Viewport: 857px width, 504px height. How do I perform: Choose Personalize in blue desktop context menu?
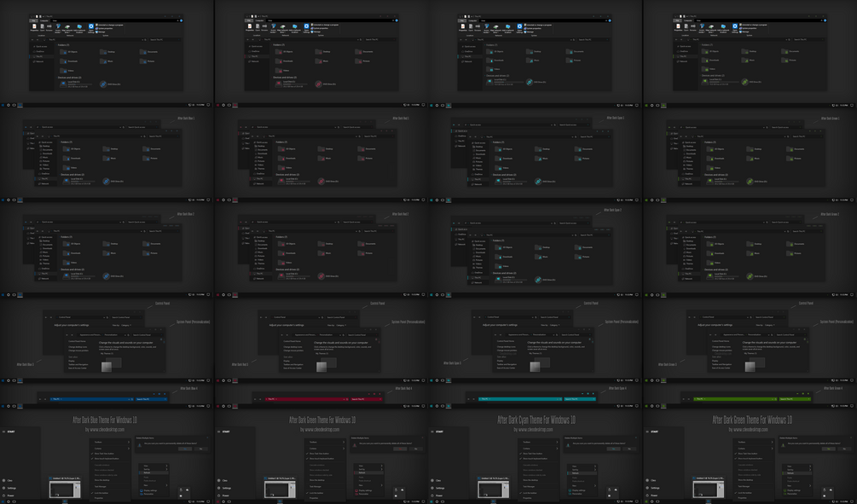point(153,494)
